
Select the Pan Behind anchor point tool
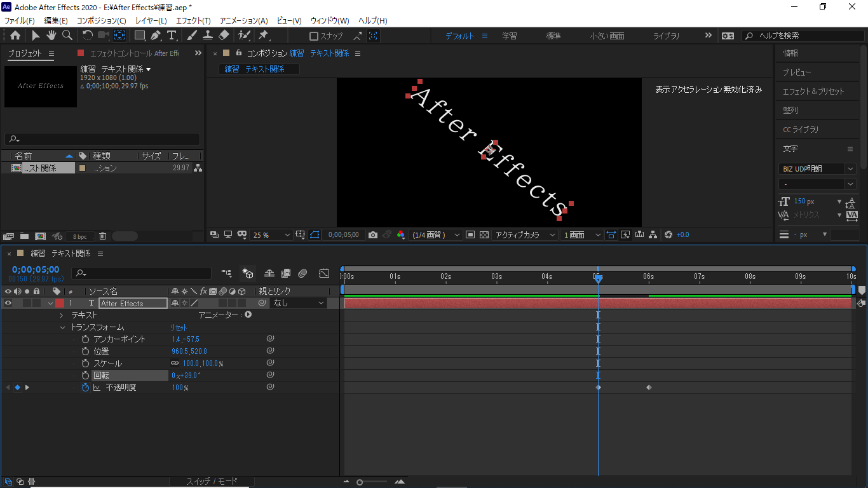(119, 36)
